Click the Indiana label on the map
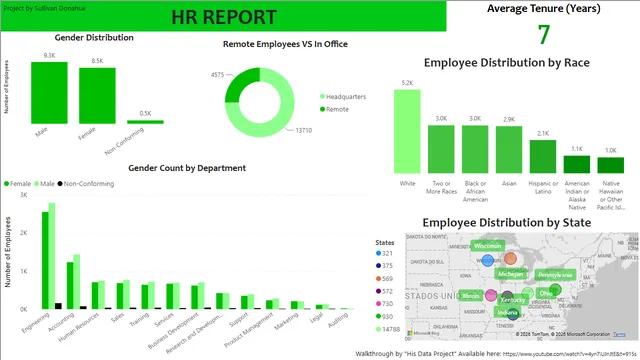Viewport: 640px width, 360px height. tap(507, 313)
